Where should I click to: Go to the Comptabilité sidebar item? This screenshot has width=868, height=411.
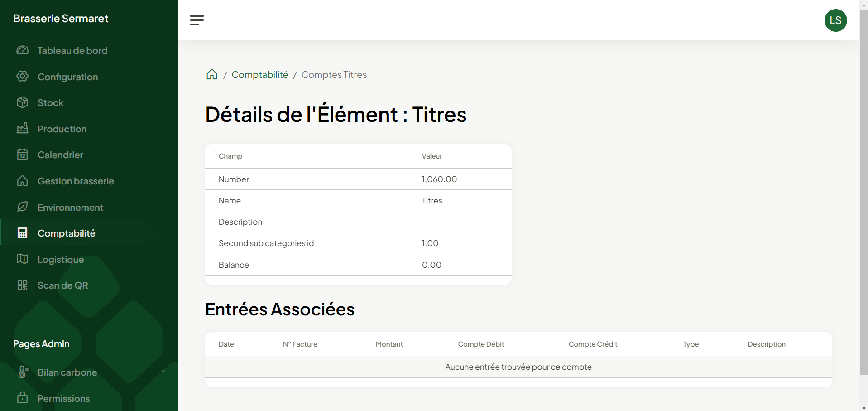click(66, 233)
